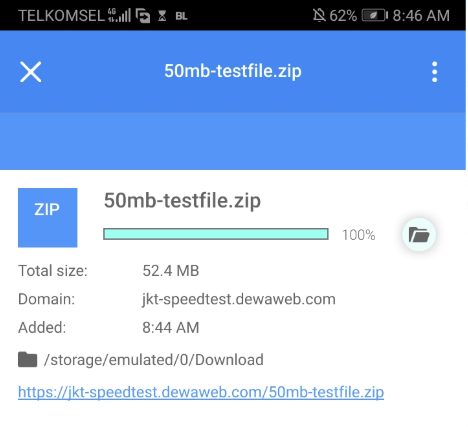
Task: Tap the hourglass icon in status bar
Action: 162,16
